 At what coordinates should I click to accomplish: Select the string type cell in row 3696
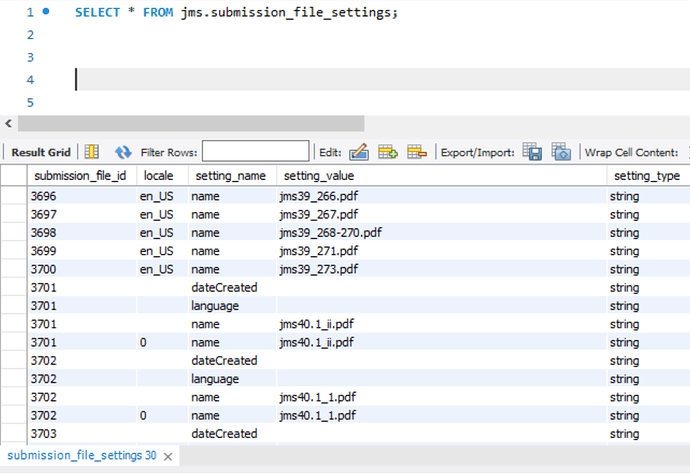(x=648, y=196)
